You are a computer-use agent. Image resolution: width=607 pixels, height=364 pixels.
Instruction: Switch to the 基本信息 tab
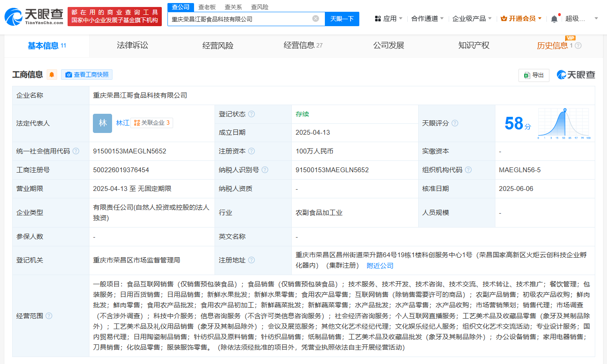[47, 45]
